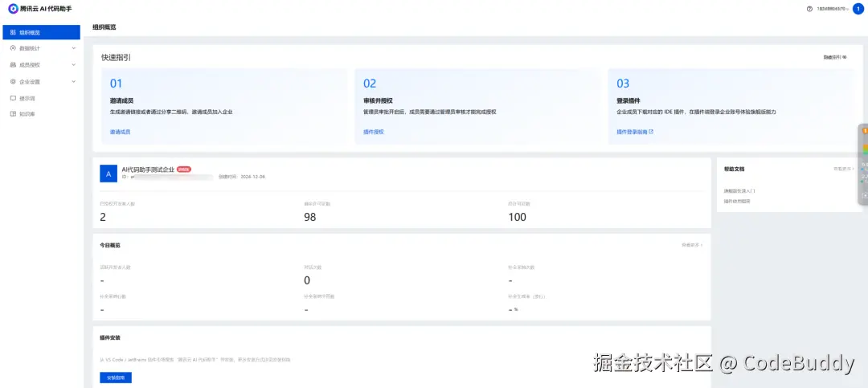
Task: Click the Tencent Cloud AI 代码助手 logo
Action: click(39, 9)
